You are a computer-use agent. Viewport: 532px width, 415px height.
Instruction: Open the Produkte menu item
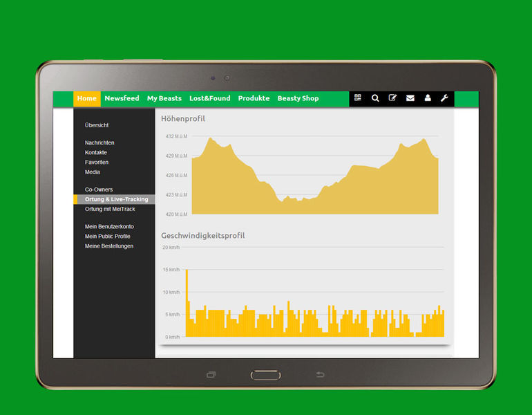[254, 98]
